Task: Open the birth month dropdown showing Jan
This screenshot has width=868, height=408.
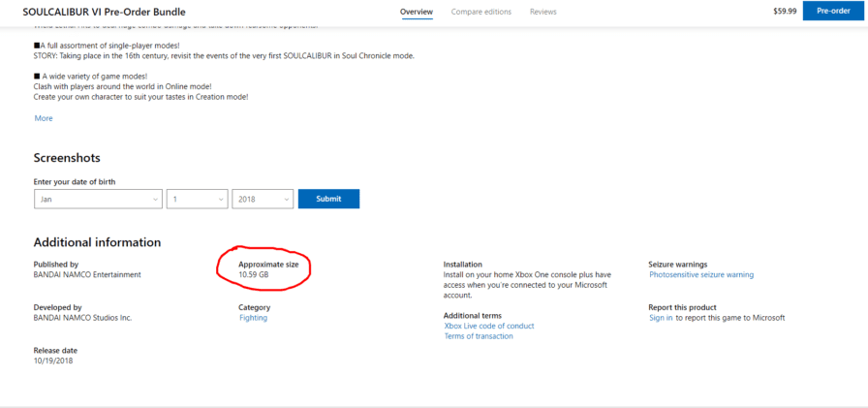Action: coord(98,199)
